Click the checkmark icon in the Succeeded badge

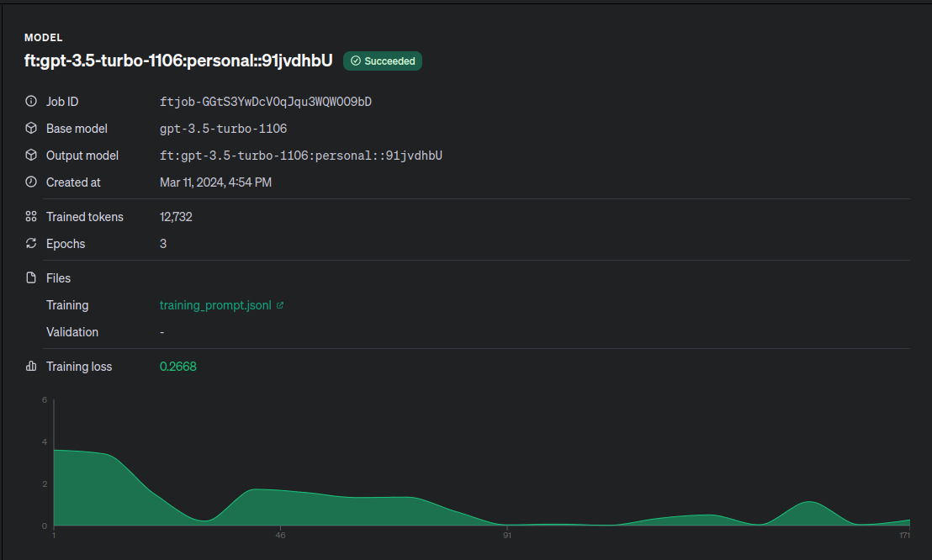pyautogui.click(x=356, y=61)
